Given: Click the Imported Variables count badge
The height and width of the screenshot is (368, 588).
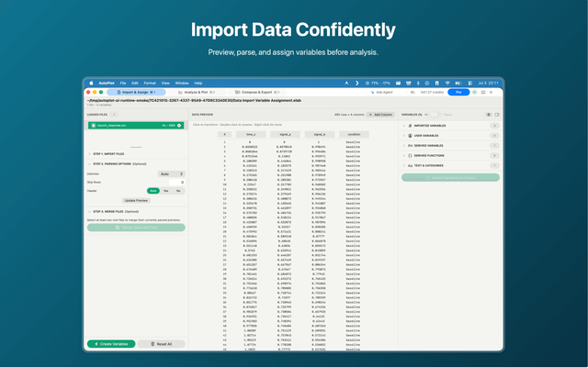Looking at the screenshot, I should [494, 126].
